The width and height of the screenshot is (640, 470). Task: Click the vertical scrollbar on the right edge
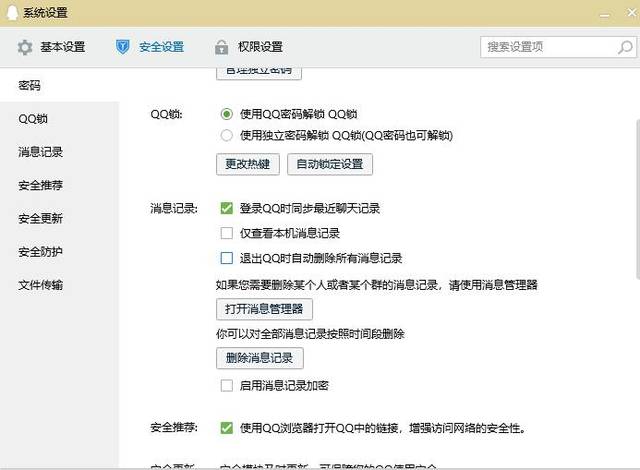pyautogui.click(x=638, y=199)
